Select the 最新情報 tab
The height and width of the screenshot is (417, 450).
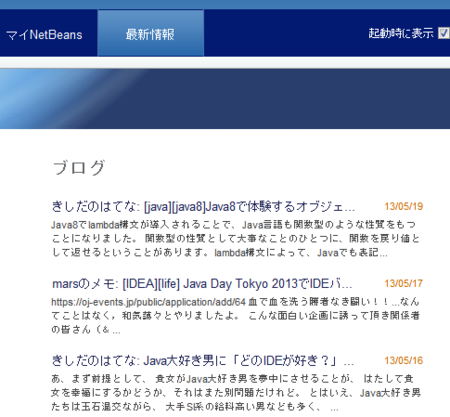(150, 33)
